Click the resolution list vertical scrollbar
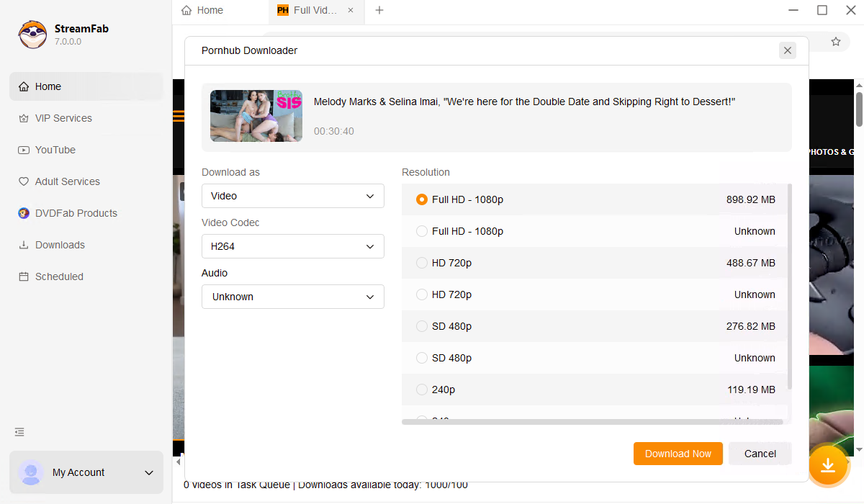 [x=790, y=288]
